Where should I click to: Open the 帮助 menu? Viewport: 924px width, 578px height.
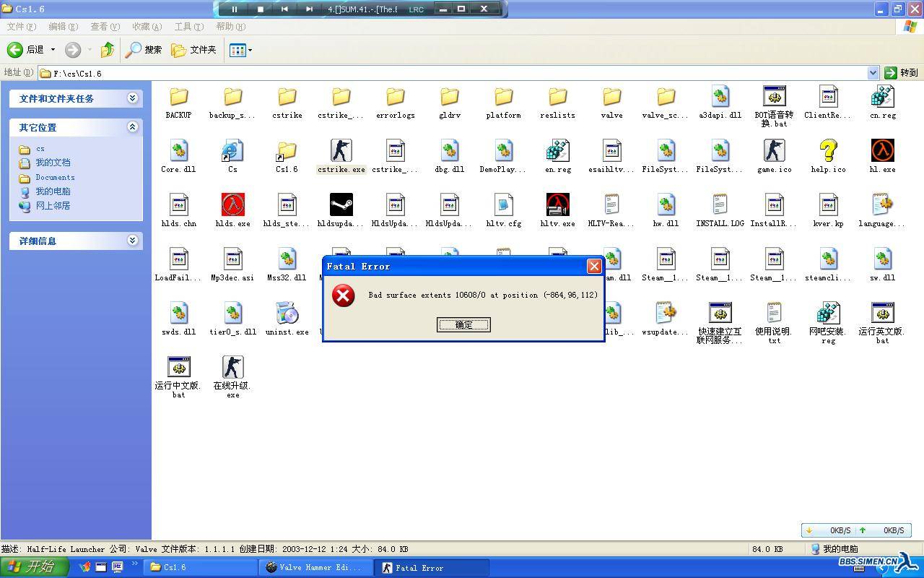tap(230, 27)
